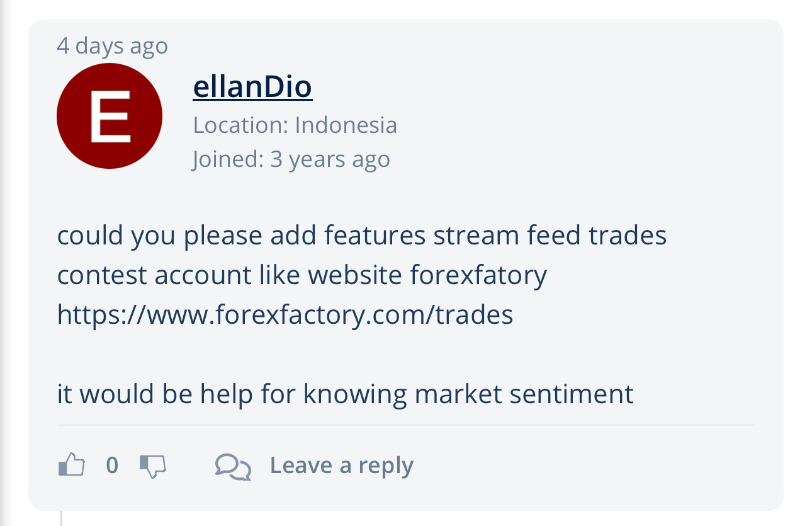Click the word Indonesia in location
The image size is (812, 526).
tap(346, 125)
